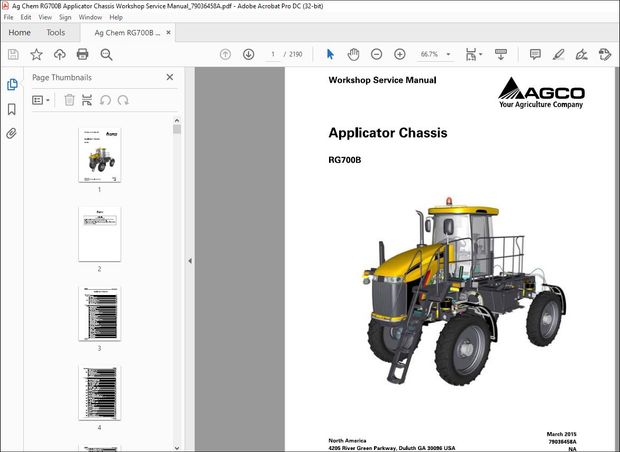The height and width of the screenshot is (452, 620).
Task: Click the 'Workshop Service Manual' text
Action: (382, 80)
